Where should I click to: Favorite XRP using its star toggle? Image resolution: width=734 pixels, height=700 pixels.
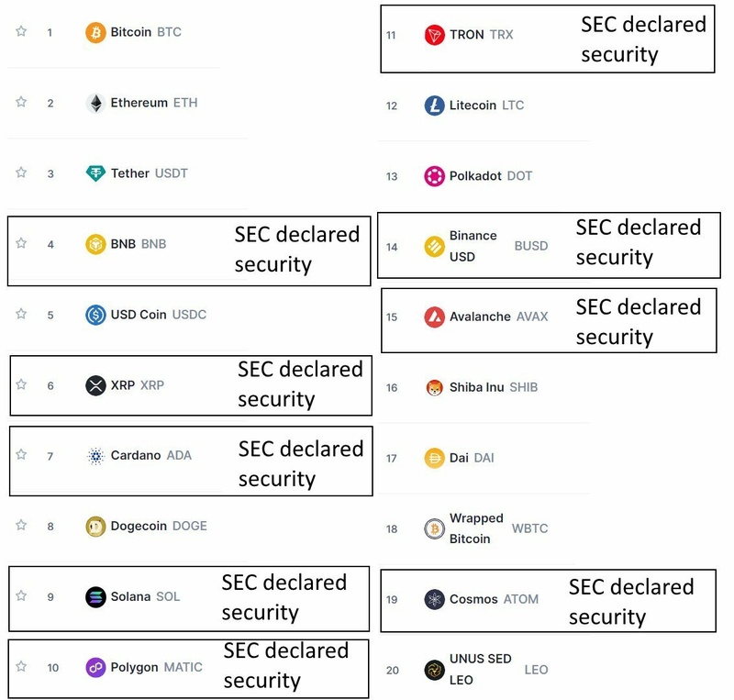point(20,384)
